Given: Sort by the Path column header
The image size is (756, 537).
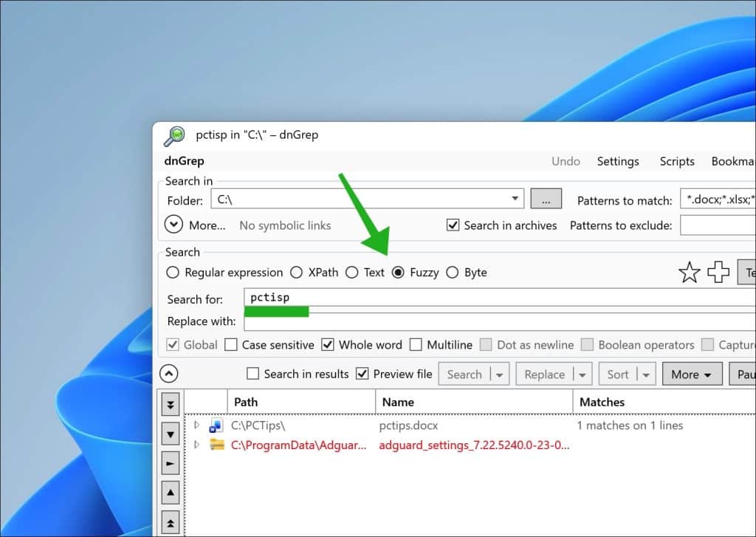Looking at the screenshot, I should coord(301,402).
